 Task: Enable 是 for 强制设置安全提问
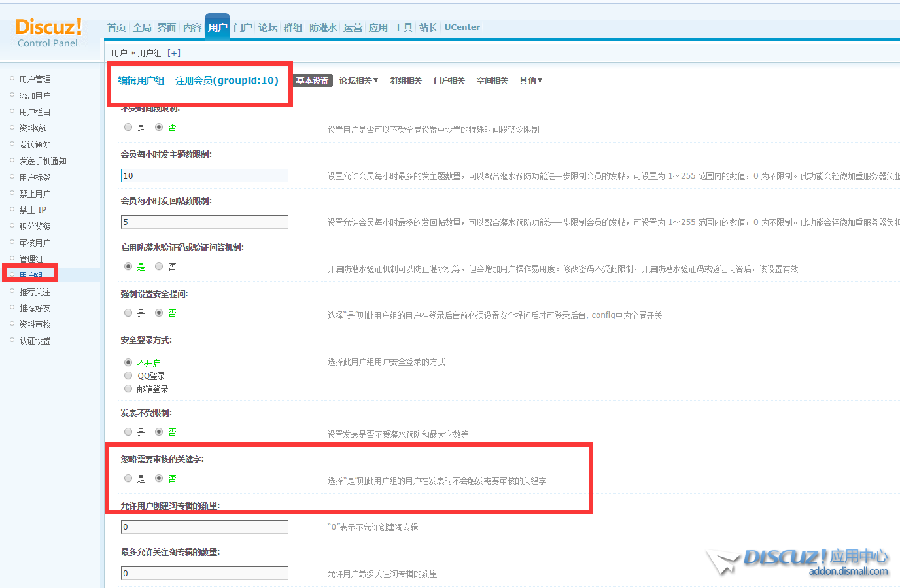point(128,313)
